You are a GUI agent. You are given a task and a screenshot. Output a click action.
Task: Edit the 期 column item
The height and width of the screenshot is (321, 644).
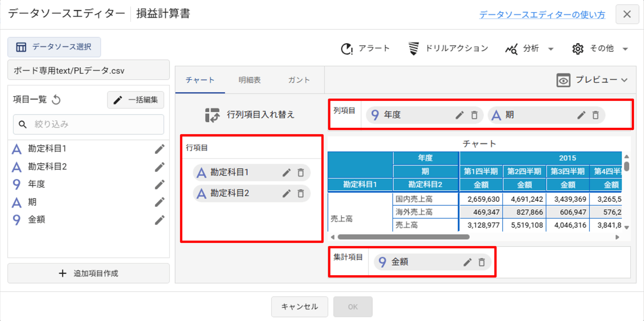(x=581, y=115)
